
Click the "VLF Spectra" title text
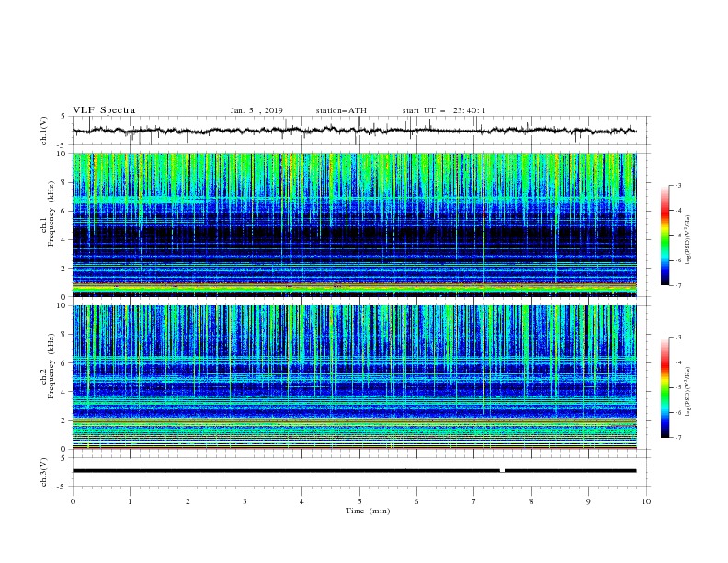click(x=104, y=110)
